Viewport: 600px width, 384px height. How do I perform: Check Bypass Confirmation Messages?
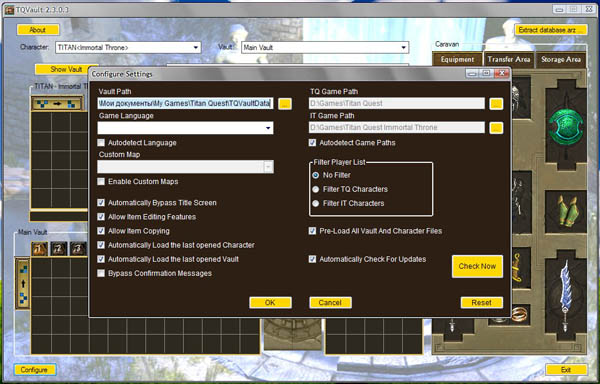pos(101,273)
